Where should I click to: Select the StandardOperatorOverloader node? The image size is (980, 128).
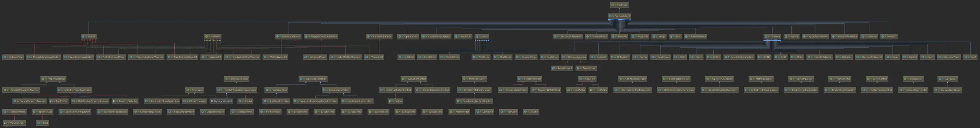tap(720, 90)
